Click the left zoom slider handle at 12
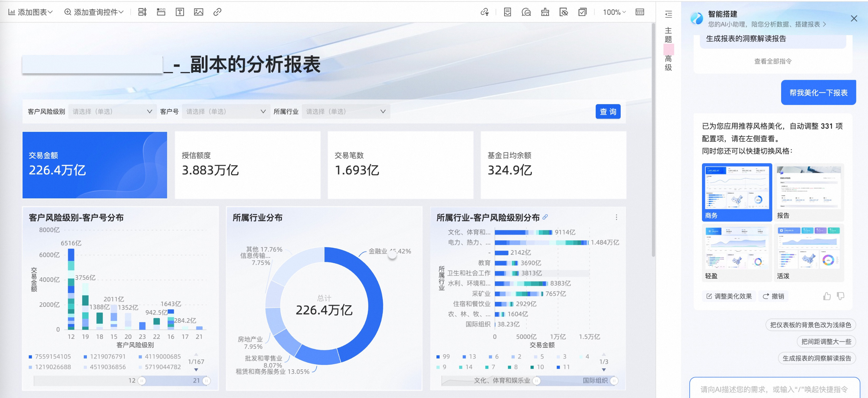The width and height of the screenshot is (868, 398). coord(142,380)
